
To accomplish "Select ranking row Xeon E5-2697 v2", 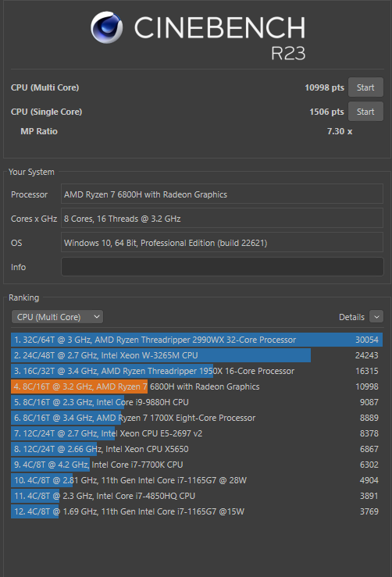I will 197,433.
